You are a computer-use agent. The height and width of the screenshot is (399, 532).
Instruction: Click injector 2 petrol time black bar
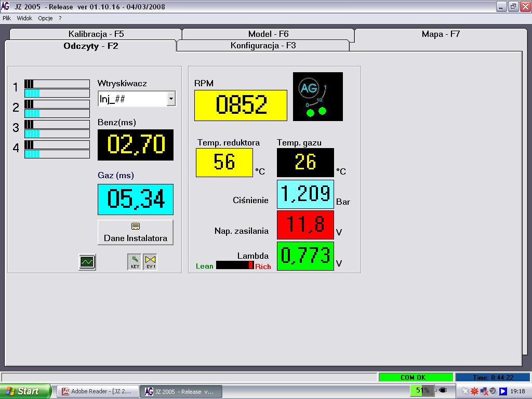(x=57, y=104)
